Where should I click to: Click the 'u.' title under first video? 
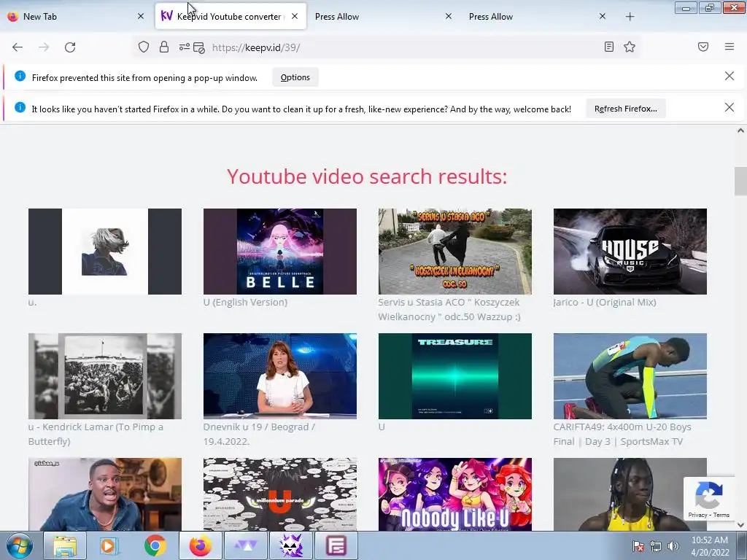pyautogui.click(x=32, y=303)
